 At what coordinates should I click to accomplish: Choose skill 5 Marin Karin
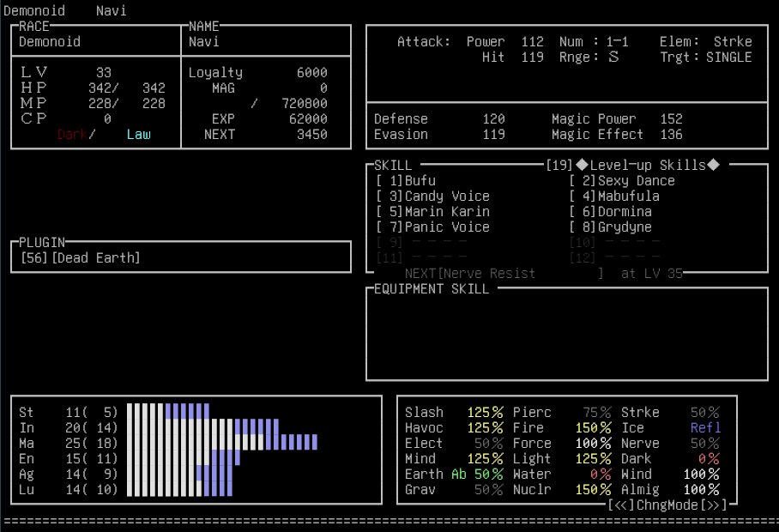432,211
